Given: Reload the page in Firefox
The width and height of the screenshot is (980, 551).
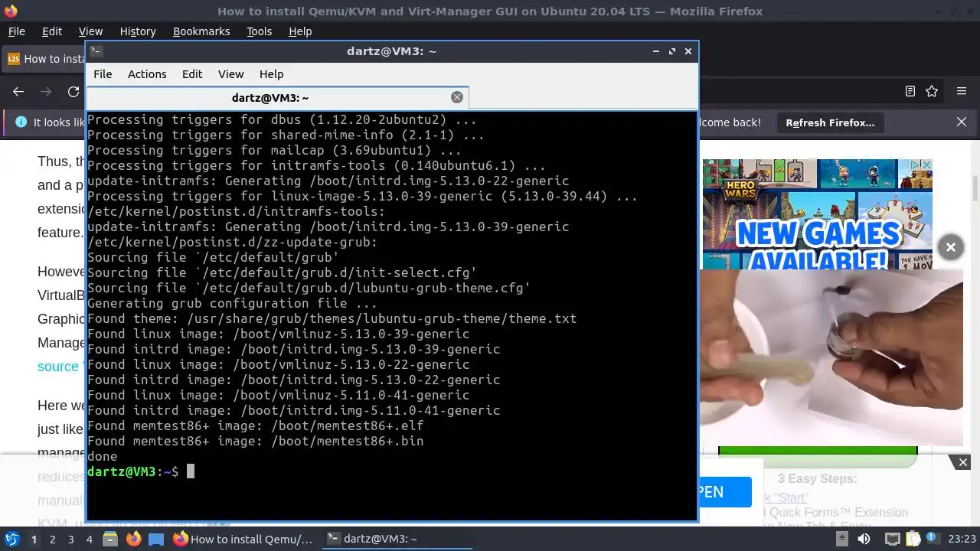Looking at the screenshot, I should tap(73, 92).
